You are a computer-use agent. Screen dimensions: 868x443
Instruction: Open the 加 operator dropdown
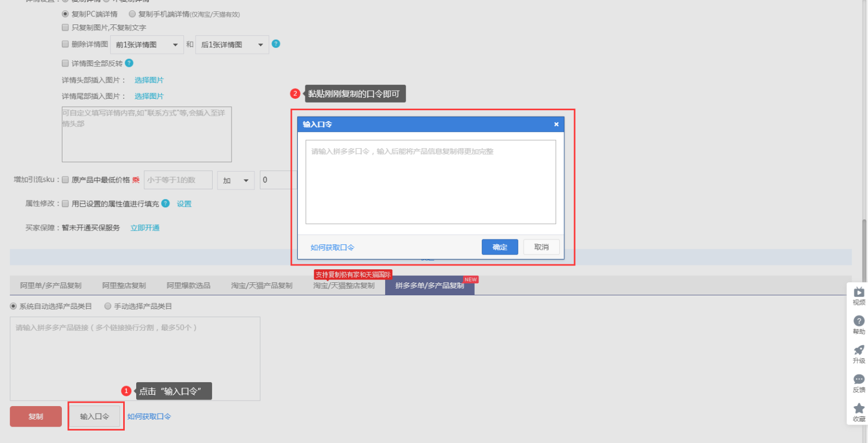236,180
